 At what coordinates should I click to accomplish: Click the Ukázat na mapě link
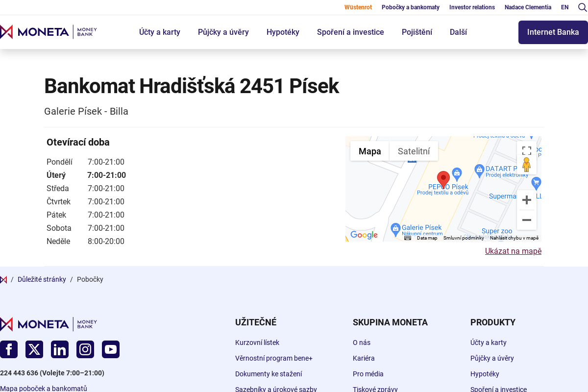(x=513, y=251)
